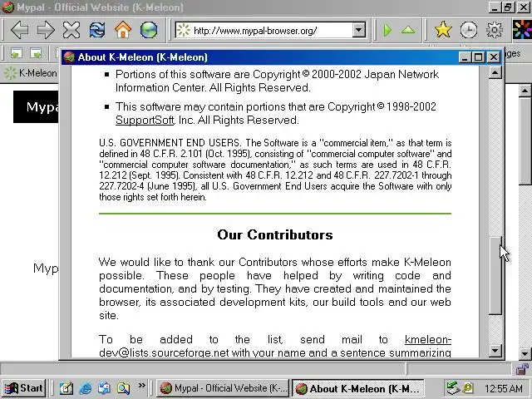Viewport: 532px width, 399px height.
Task: Expand the URL bar history dropdown
Action: pyautogui.click(x=358, y=31)
